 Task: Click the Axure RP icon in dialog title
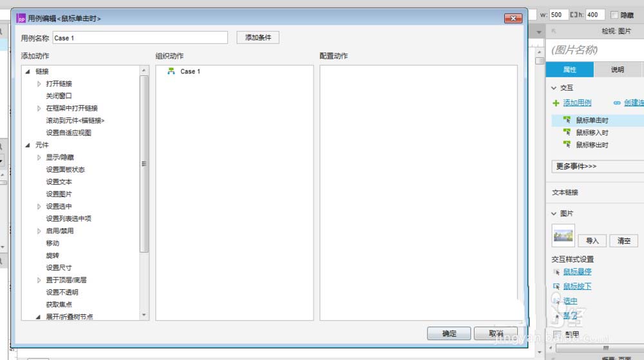21,19
